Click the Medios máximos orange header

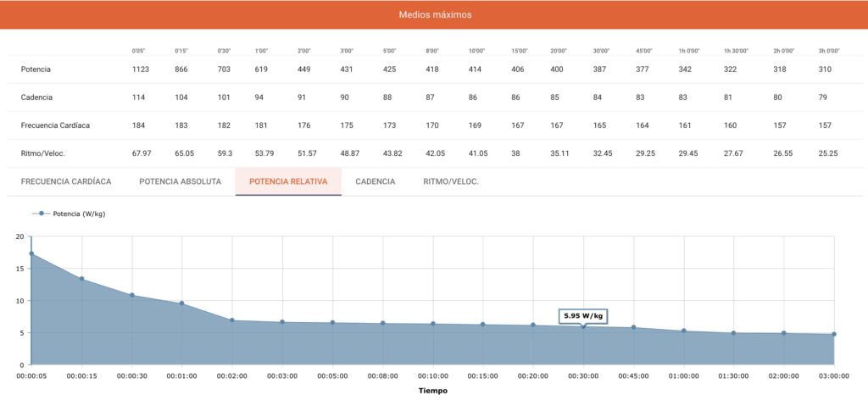[434, 15]
